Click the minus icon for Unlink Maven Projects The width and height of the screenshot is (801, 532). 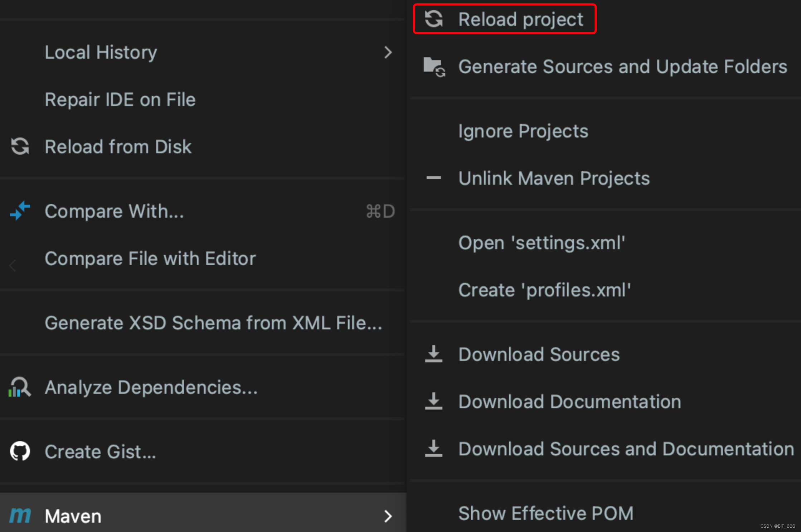tap(433, 178)
